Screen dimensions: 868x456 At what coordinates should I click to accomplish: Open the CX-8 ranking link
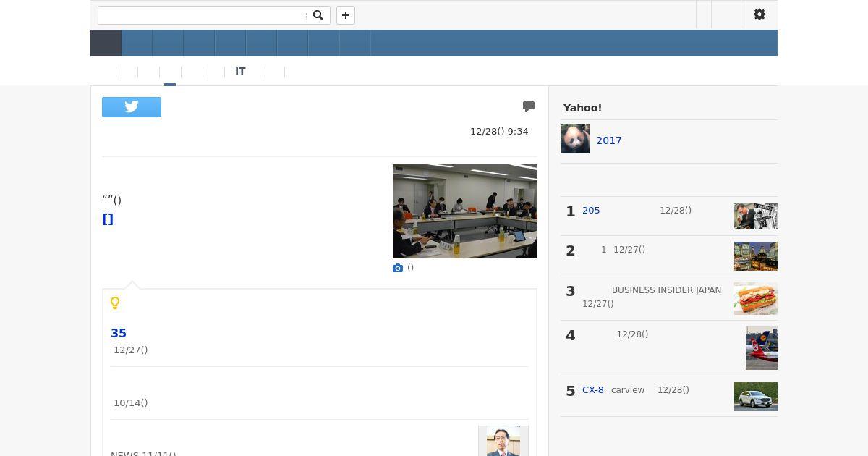(x=593, y=390)
